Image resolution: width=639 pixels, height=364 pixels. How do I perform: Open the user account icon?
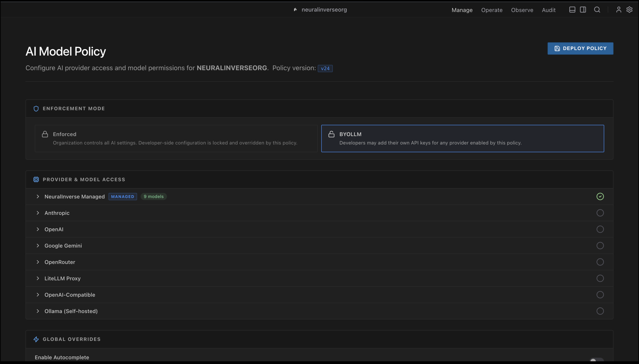point(618,10)
